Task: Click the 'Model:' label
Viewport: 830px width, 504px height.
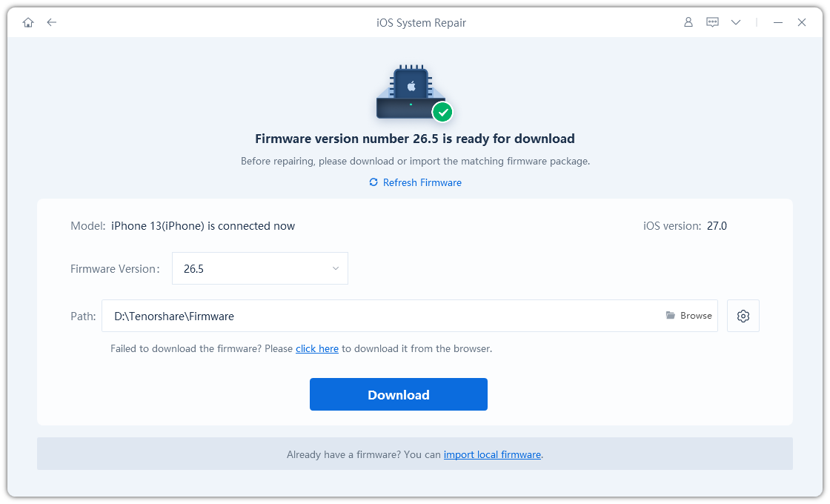Action: [88, 226]
